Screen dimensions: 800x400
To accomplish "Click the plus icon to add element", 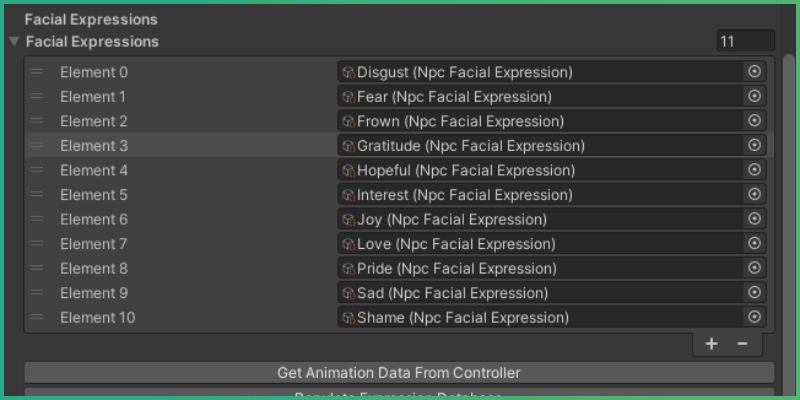I will point(711,344).
